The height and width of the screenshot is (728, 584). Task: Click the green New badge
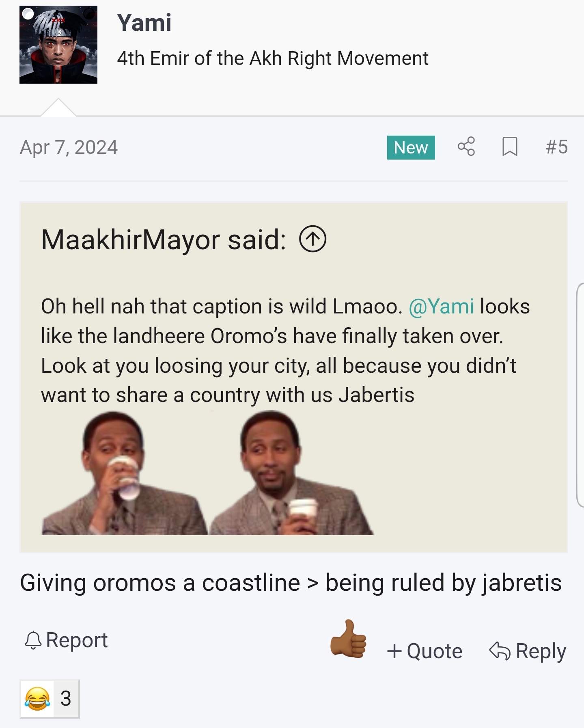[411, 147]
